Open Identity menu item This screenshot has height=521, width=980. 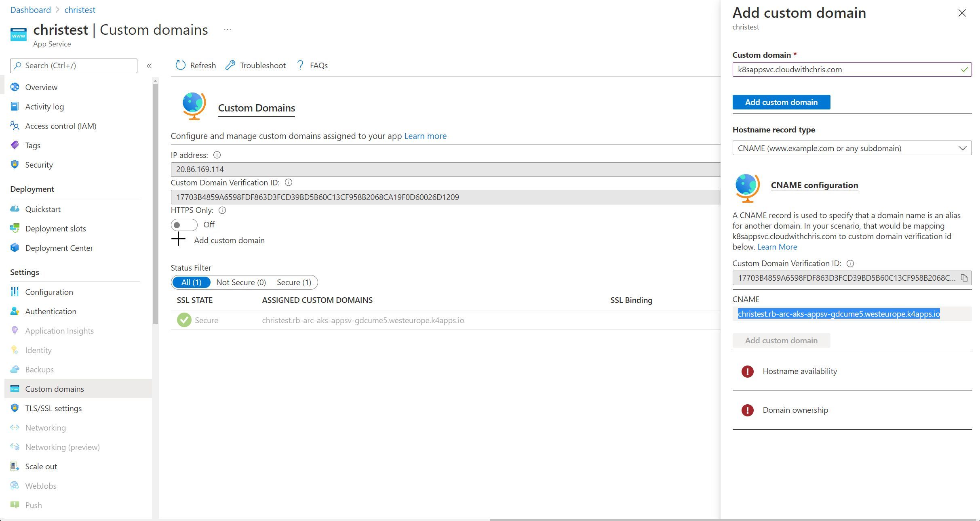click(78, 350)
